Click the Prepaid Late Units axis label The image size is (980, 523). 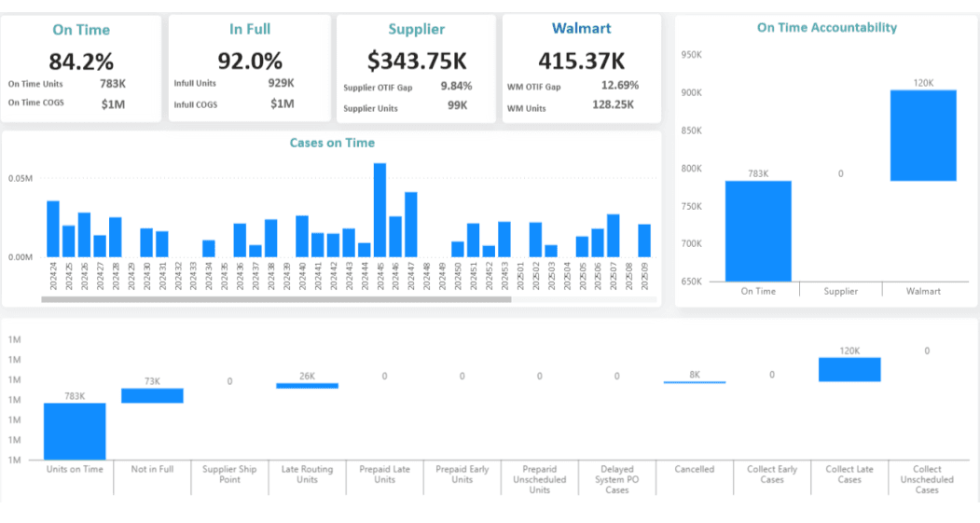point(384,475)
